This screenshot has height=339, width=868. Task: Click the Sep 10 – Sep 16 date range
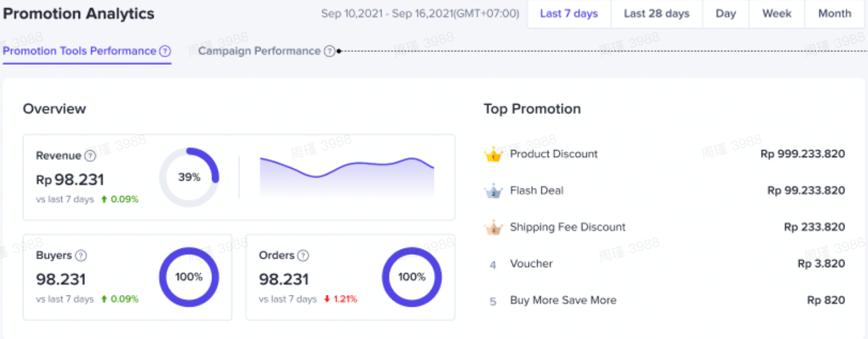point(420,14)
